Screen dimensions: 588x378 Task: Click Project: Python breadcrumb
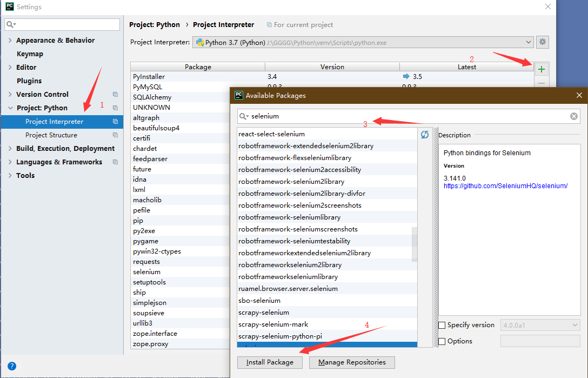pos(155,25)
